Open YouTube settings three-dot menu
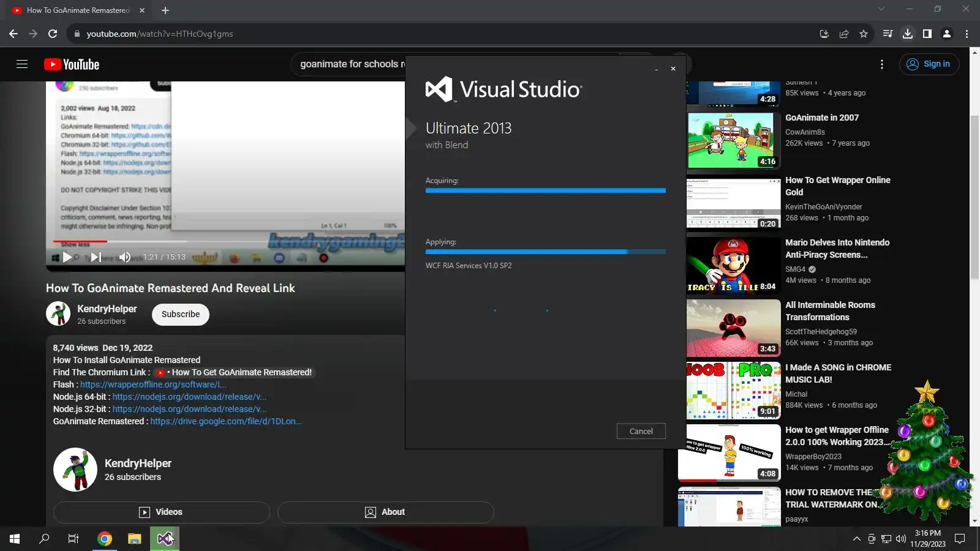This screenshot has width=980, height=551. (882, 64)
